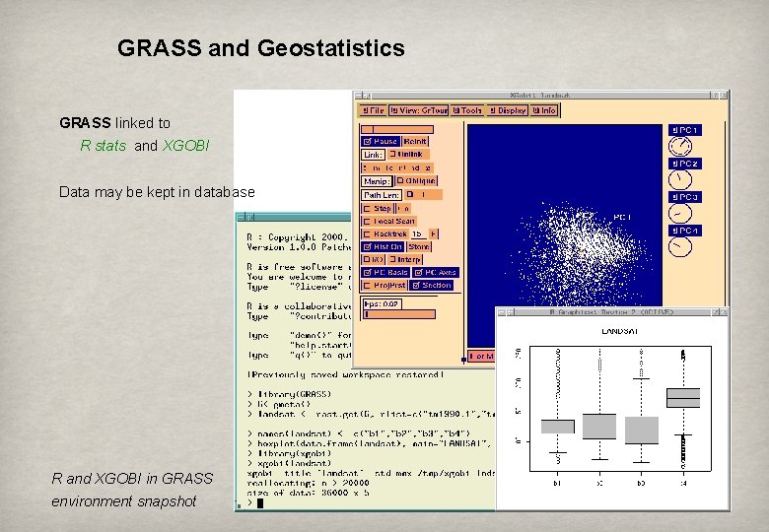Toggle the Section checkbox
This screenshot has width=769, height=532.
(432, 286)
